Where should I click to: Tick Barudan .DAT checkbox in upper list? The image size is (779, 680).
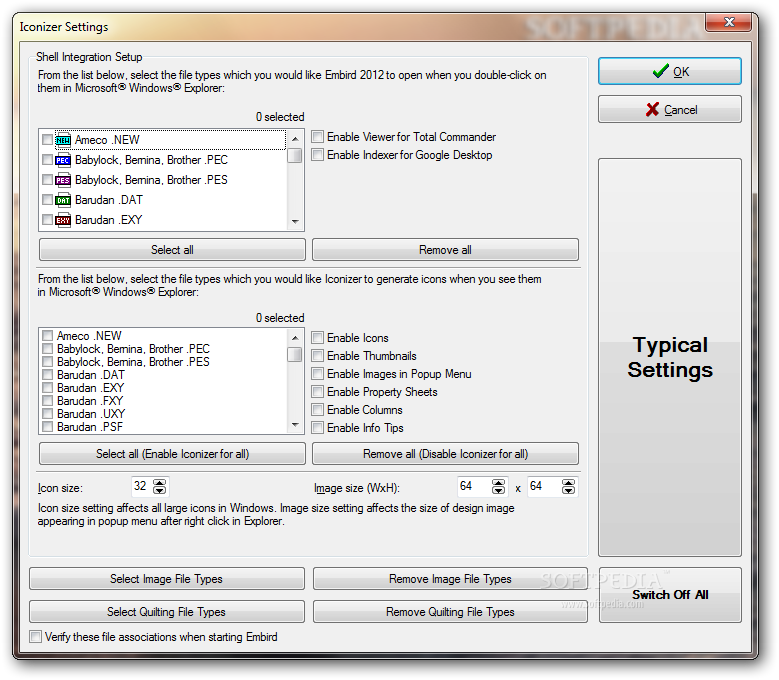click(x=47, y=199)
